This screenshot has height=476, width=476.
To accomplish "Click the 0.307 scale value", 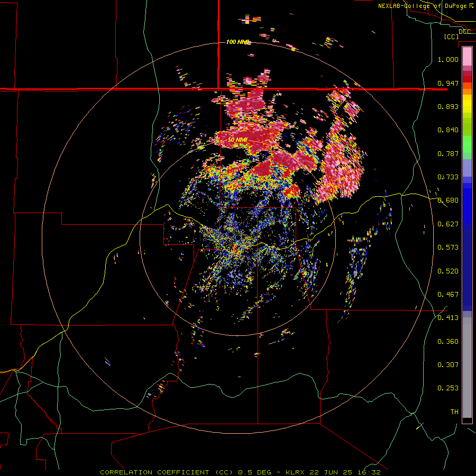I will coord(448,364).
